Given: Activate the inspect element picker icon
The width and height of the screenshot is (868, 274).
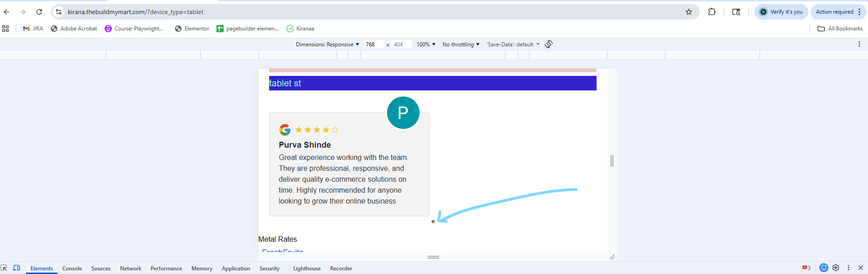Looking at the screenshot, I should click(4, 268).
